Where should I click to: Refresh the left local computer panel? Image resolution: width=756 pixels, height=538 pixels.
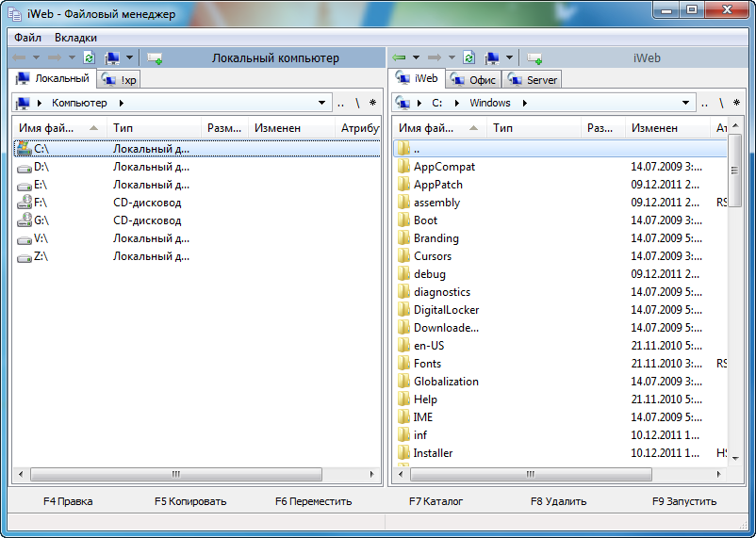[89, 58]
